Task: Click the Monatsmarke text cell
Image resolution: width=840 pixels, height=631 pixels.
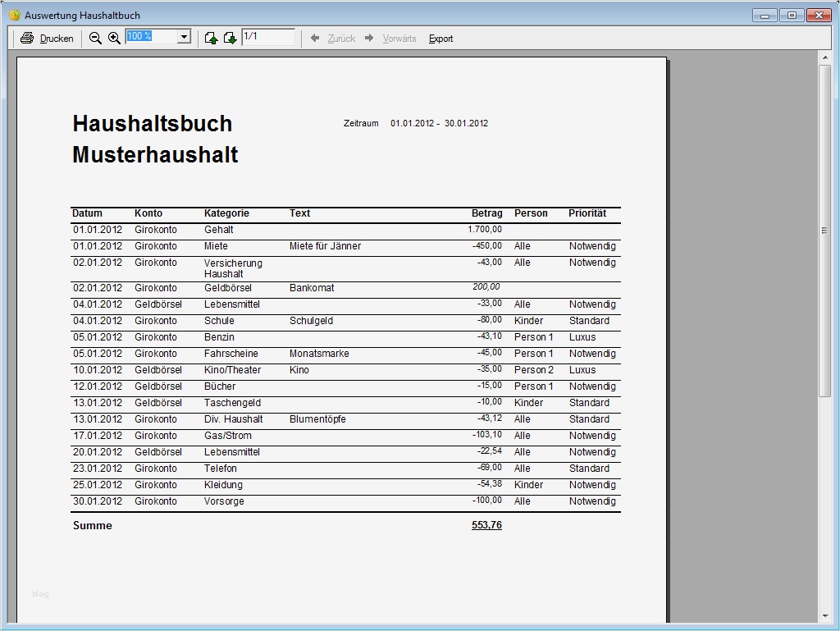Action: (x=319, y=354)
